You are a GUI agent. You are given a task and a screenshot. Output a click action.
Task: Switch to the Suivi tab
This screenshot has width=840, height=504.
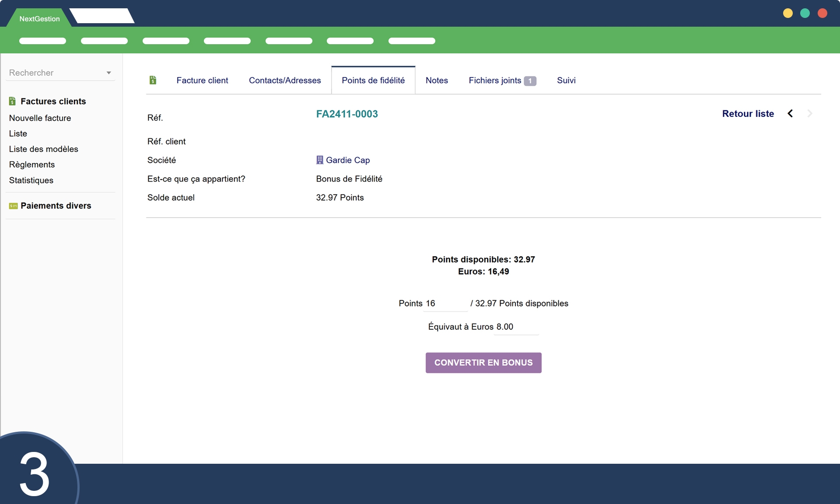(x=566, y=80)
